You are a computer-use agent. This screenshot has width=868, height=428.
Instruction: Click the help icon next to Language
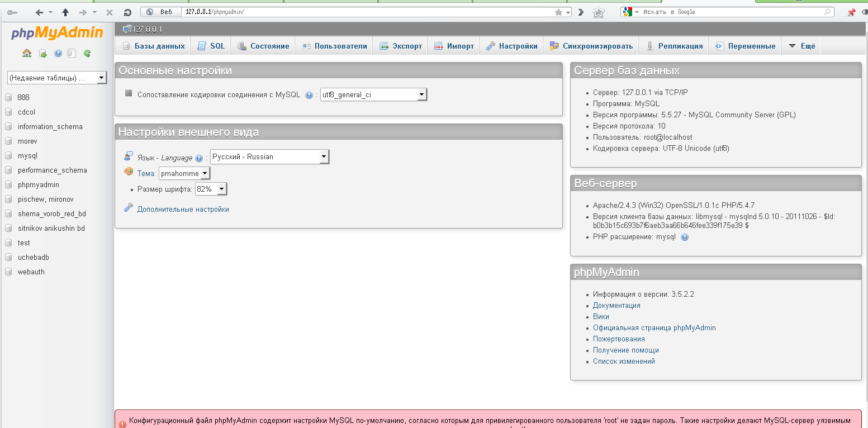pos(199,158)
